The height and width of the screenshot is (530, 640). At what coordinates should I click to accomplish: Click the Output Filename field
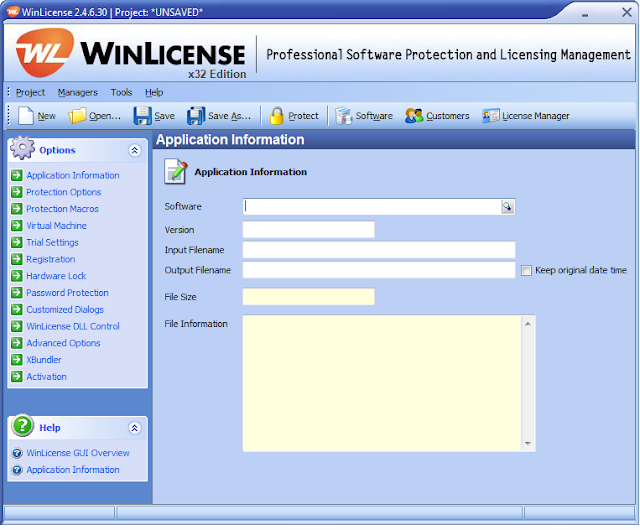point(379,270)
